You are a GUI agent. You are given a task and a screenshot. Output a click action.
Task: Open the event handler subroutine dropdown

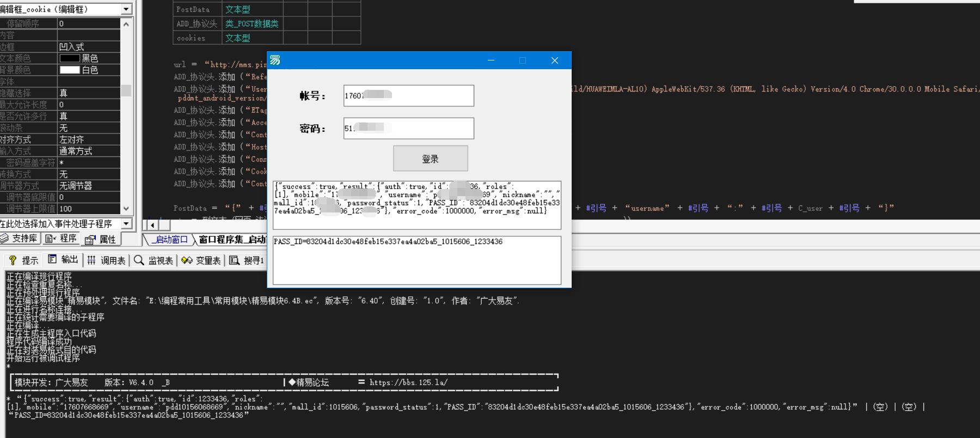point(126,224)
